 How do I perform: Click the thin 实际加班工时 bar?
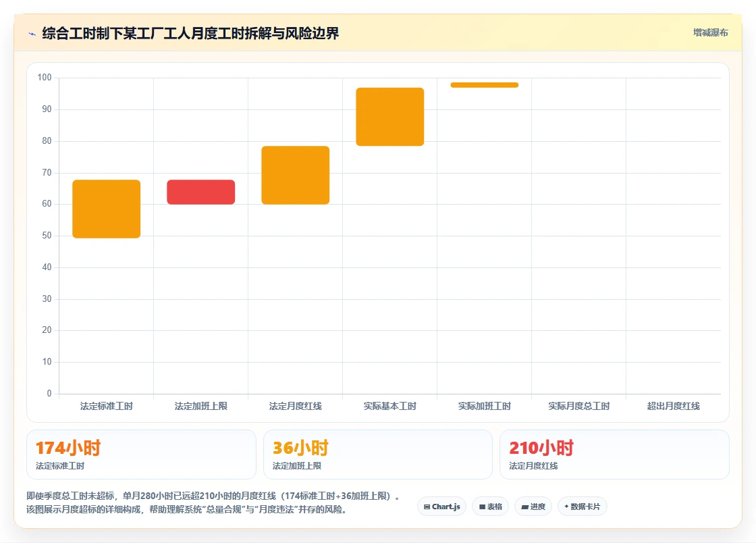click(x=485, y=85)
